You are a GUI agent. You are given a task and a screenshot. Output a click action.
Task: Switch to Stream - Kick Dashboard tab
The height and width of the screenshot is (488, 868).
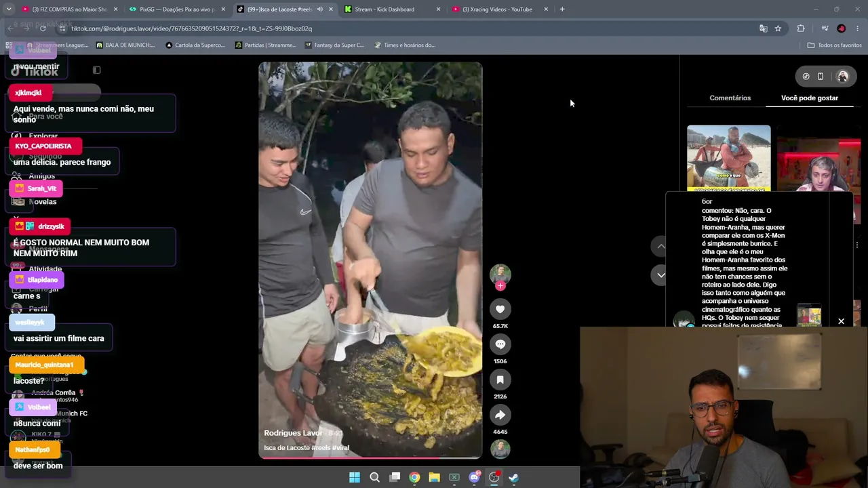click(392, 9)
